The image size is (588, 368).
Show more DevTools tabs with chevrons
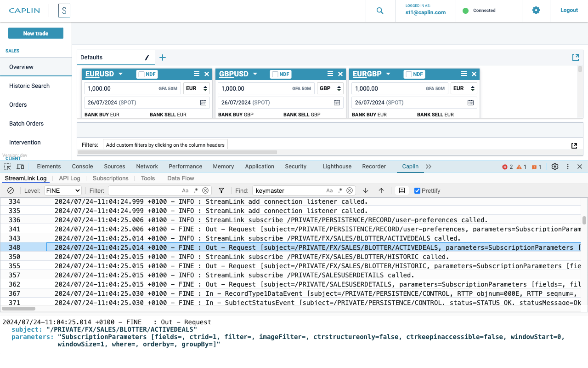pyautogui.click(x=429, y=167)
